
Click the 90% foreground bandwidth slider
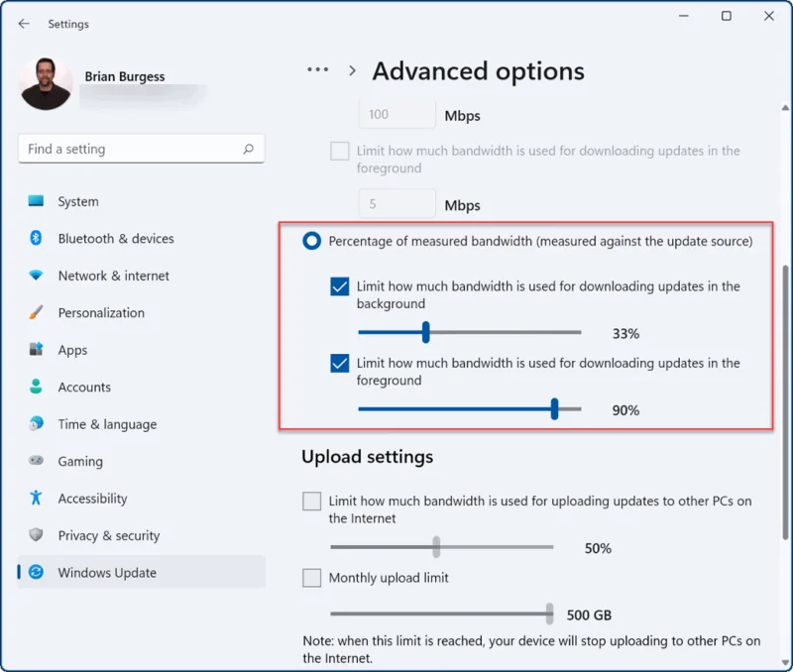point(469,408)
